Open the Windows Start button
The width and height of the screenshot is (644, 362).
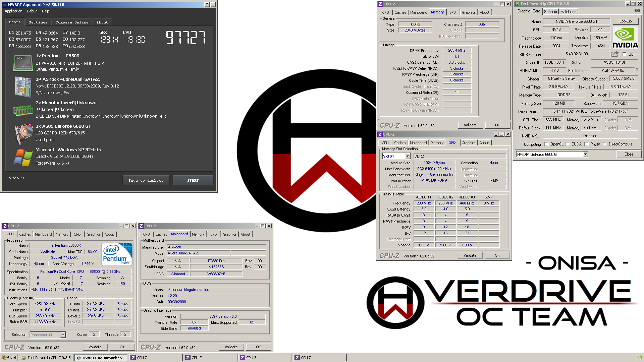tap(9, 358)
